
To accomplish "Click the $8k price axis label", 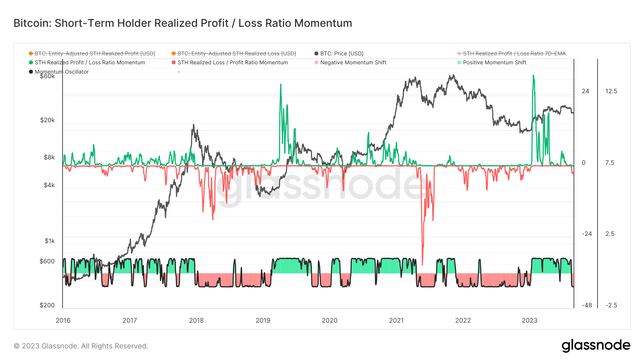I will tap(49, 157).
